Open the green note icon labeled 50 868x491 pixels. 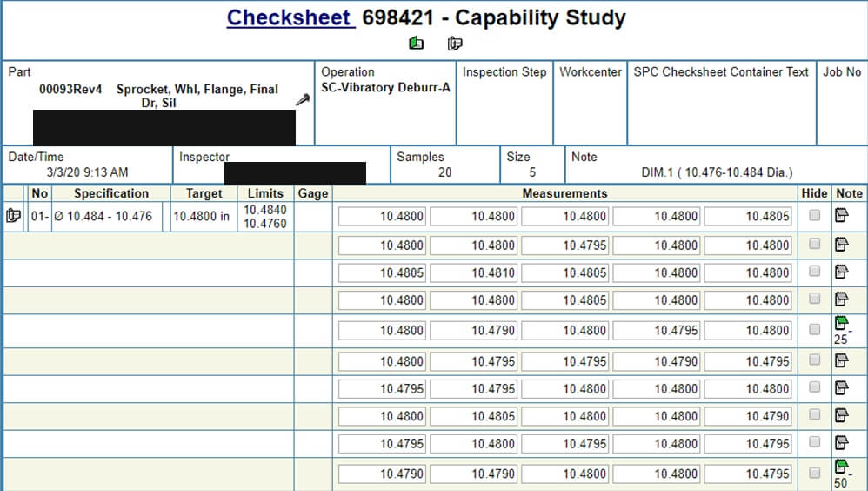pos(841,467)
